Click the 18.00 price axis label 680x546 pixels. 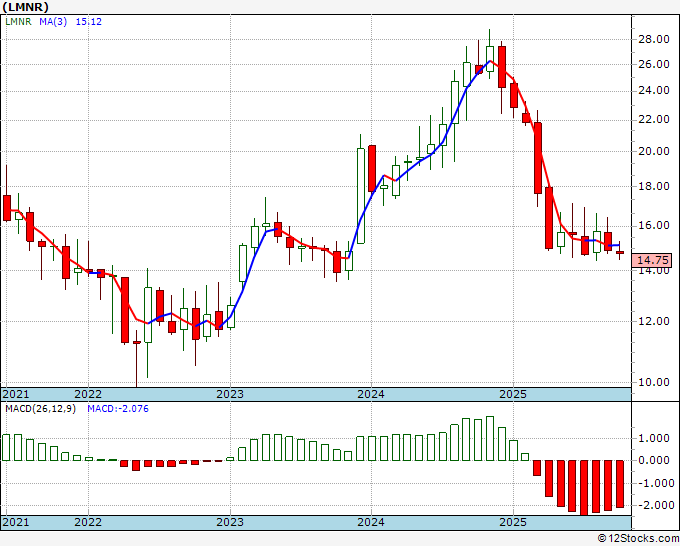(654, 186)
